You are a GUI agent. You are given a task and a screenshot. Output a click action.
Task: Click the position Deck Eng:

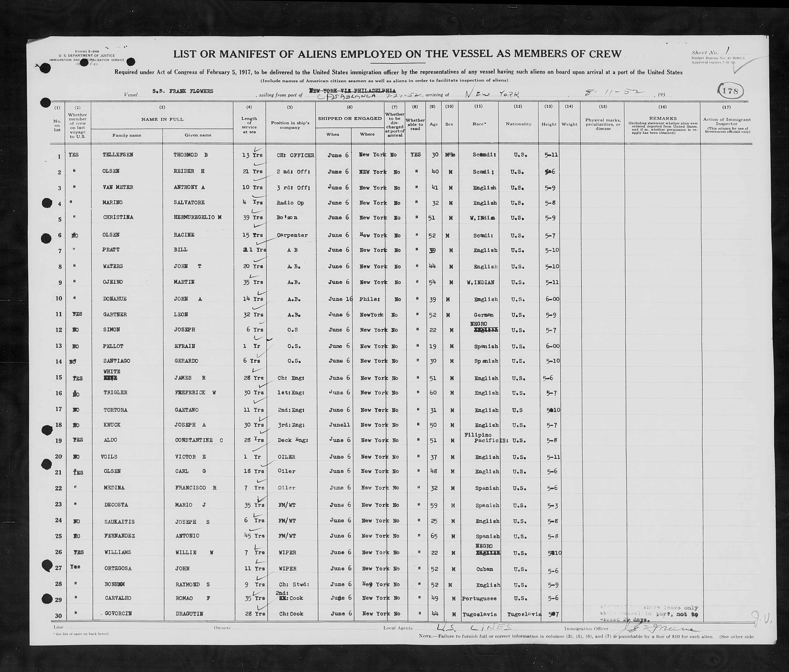pos(293,440)
